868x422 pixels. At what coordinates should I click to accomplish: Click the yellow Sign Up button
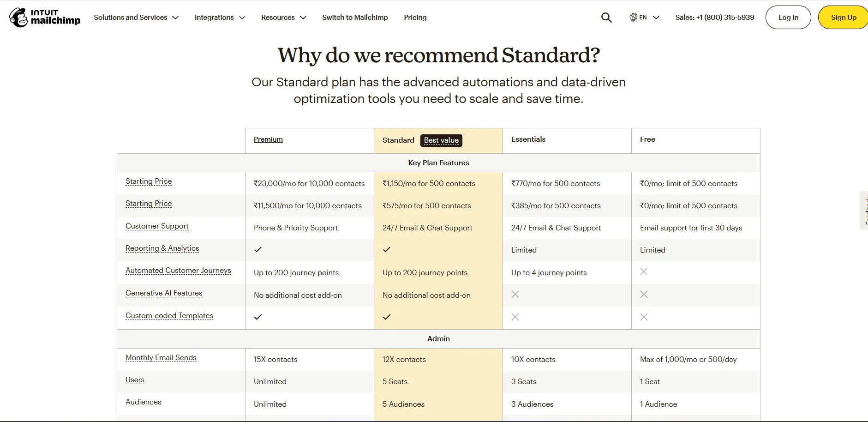(843, 18)
